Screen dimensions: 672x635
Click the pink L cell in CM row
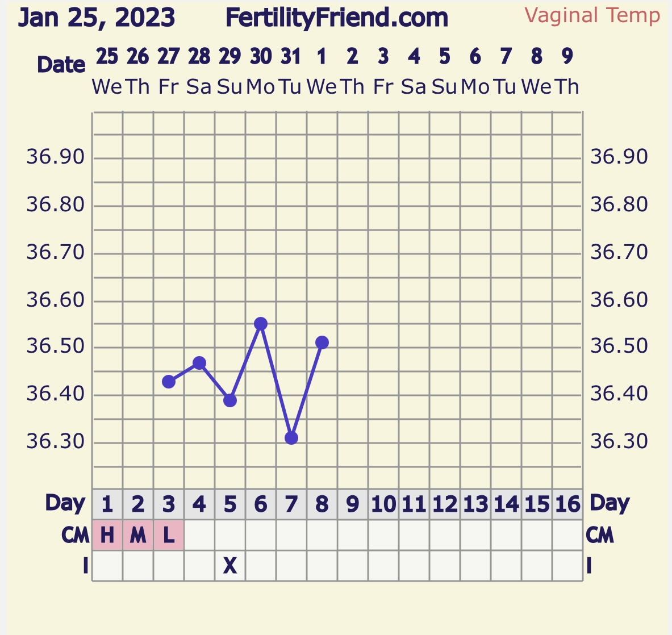169,535
